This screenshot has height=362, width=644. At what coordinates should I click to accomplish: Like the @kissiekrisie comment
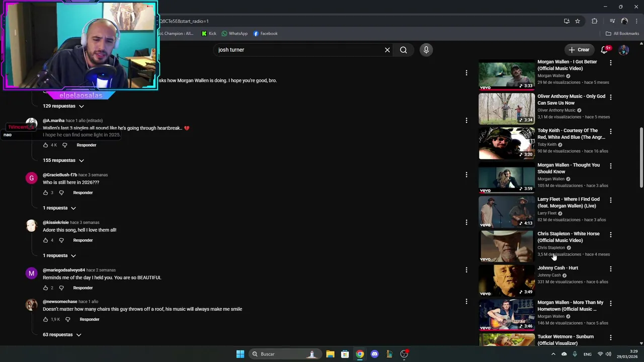point(45,240)
